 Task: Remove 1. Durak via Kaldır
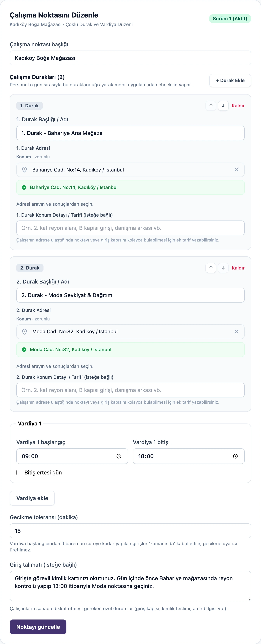point(238,106)
